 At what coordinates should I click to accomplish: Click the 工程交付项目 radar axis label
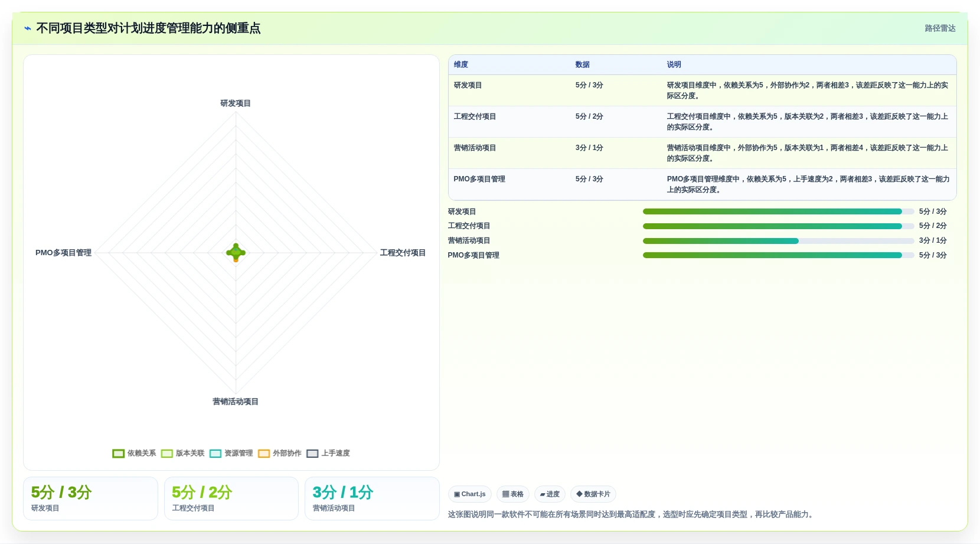[x=403, y=253]
